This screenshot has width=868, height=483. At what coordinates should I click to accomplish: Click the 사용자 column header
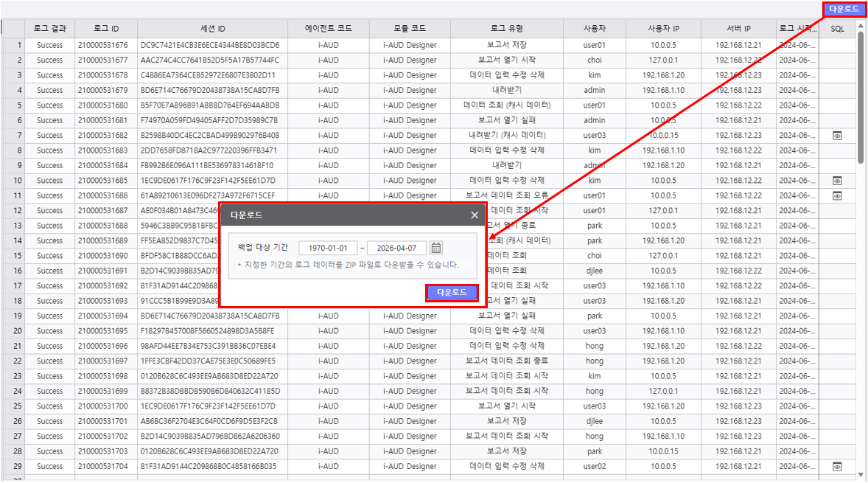tap(595, 28)
